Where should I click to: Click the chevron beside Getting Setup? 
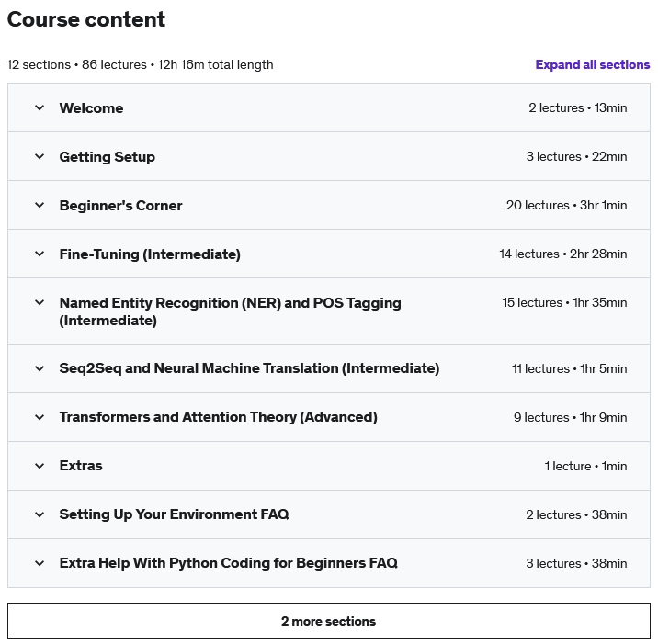coord(40,156)
